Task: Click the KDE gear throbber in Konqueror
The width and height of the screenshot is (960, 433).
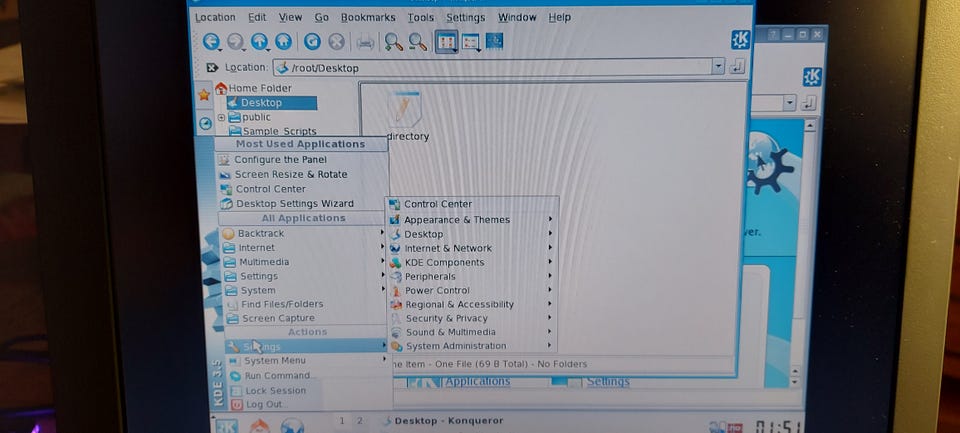Action: pyautogui.click(x=740, y=40)
